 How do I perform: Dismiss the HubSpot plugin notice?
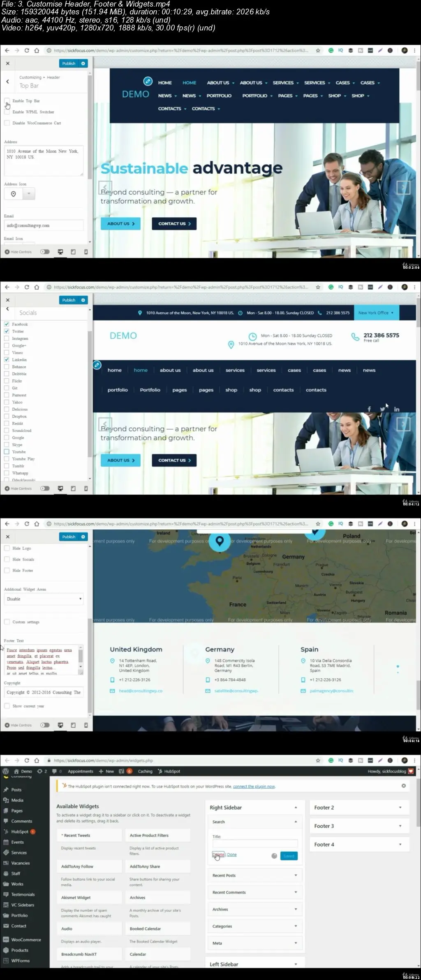[403, 786]
